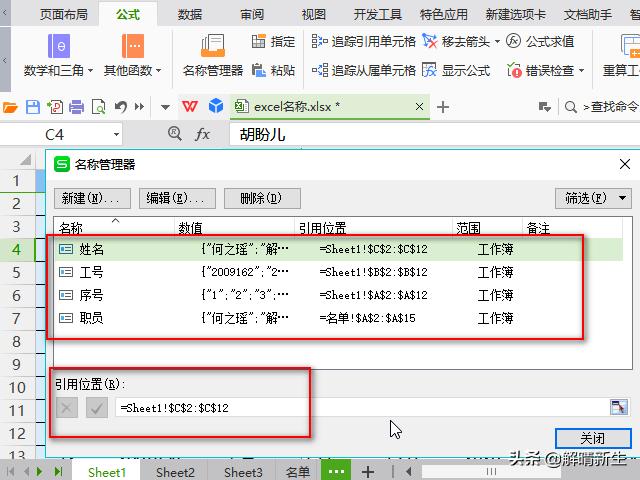Viewport: 640px width, 480px height.
Task: Click the search icon beside 查找命令
Action: point(571,107)
